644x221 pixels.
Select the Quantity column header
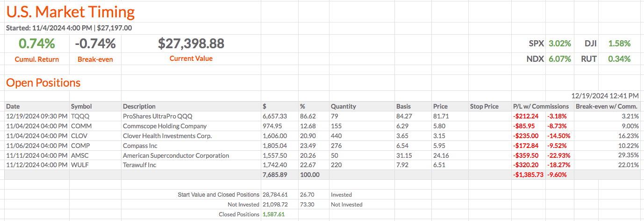[343, 106]
